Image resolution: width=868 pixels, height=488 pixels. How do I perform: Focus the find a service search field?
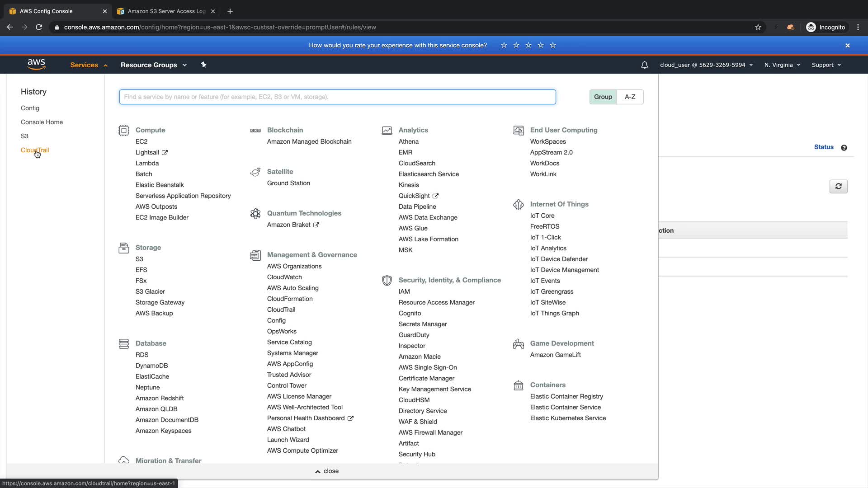point(337,97)
